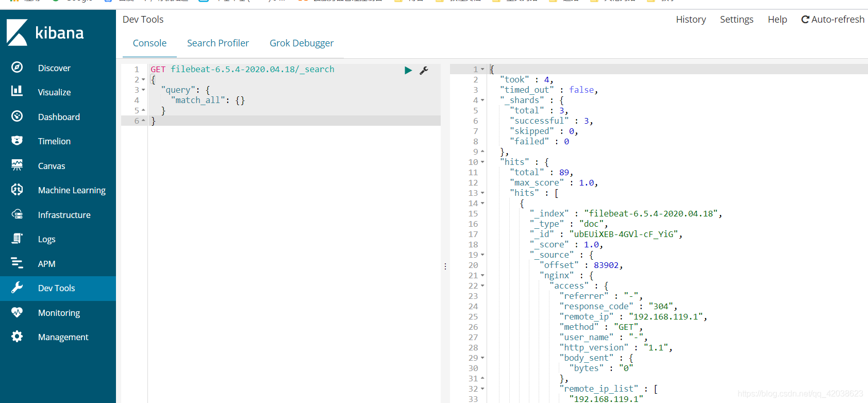Collapse response root fold at line 1
Screen dimensions: 868x403
click(482, 70)
